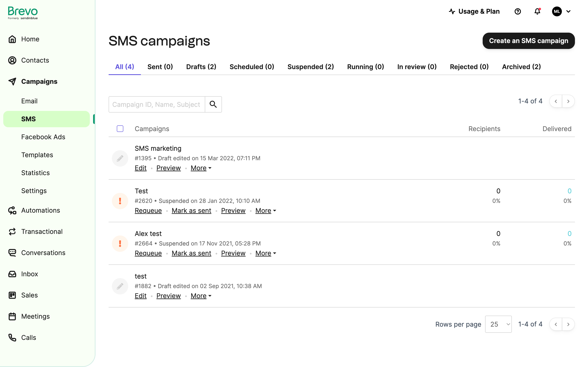The image size is (588, 367).
Task: Click Create an SMS campaign button
Action: point(528,41)
